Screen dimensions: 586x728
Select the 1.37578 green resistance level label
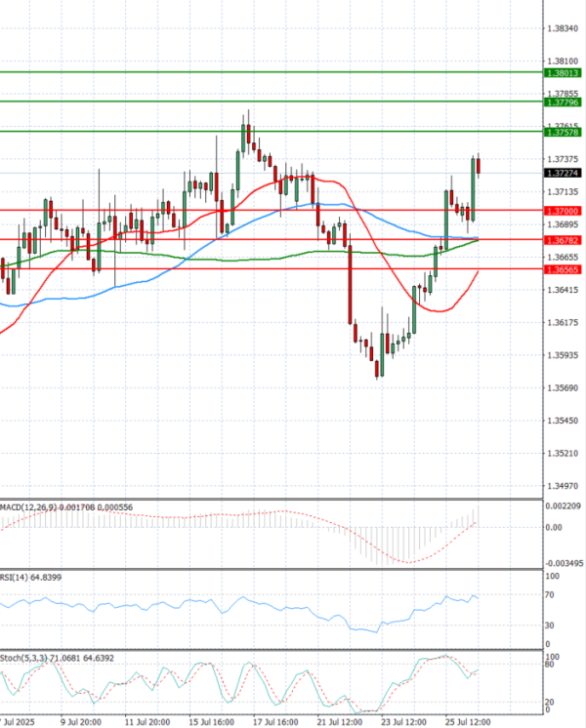pyautogui.click(x=563, y=133)
